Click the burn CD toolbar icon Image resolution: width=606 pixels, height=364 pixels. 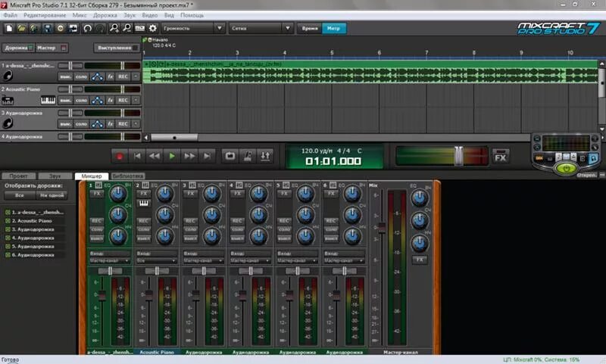click(61, 28)
